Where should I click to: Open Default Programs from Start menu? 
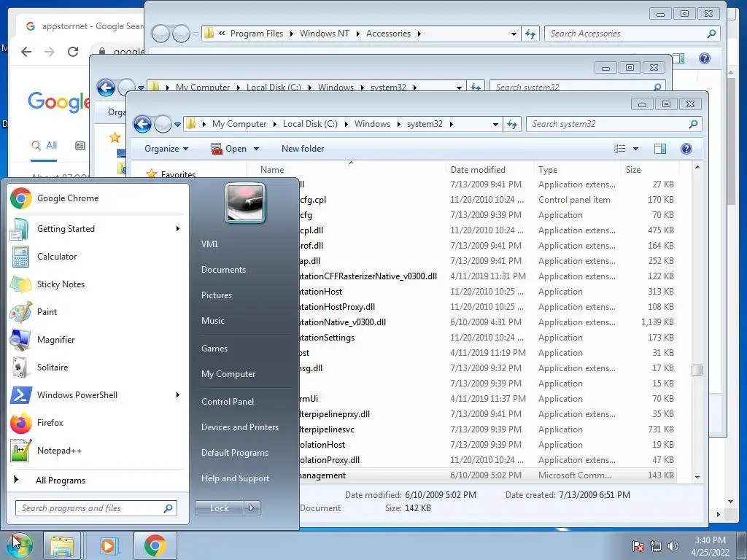pos(235,453)
